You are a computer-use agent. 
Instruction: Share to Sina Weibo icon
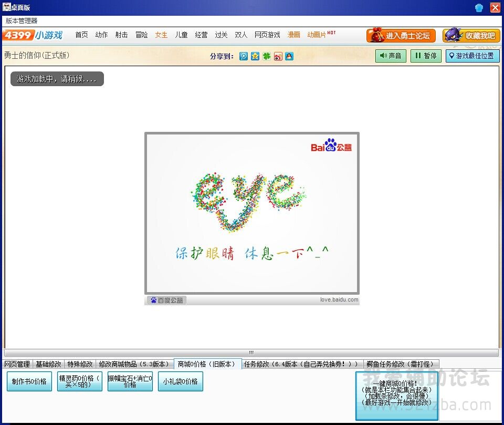click(278, 56)
